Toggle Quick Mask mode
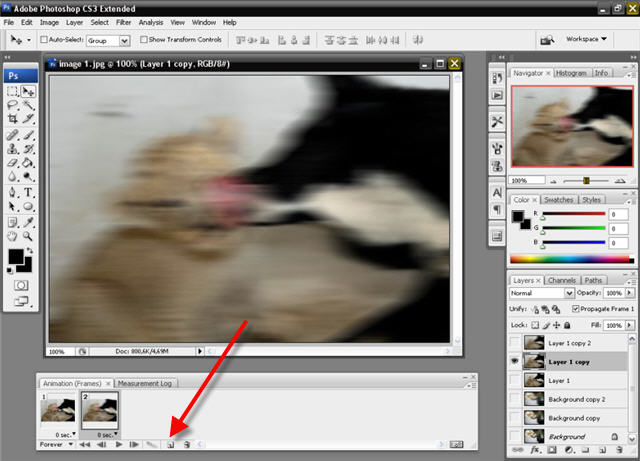 [x=21, y=285]
